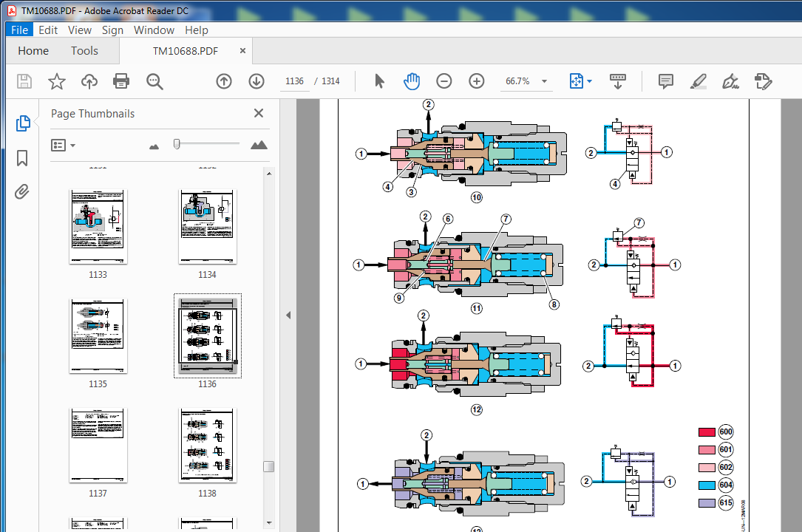Add bookmark star icon in toolbar
Image resolution: width=802 pixels, height=532 pixels.
[57, 81]
